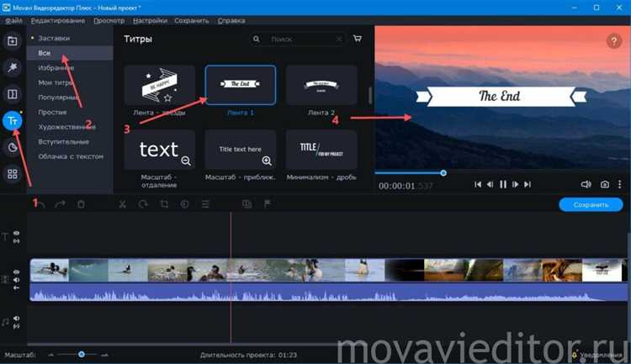Click the titles list vertical scrollbar
Image resolution: width=631 pixels, height=364 pixels.
[x=370, y=95]
